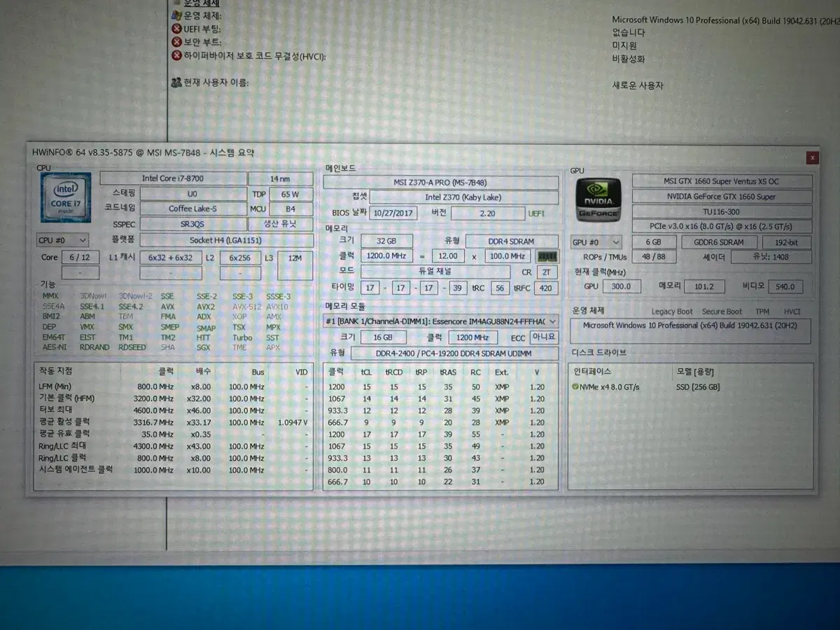Viewport: 840px width, 630px height.
Task: Click the memory module chip icon
Action: [549, 256]
